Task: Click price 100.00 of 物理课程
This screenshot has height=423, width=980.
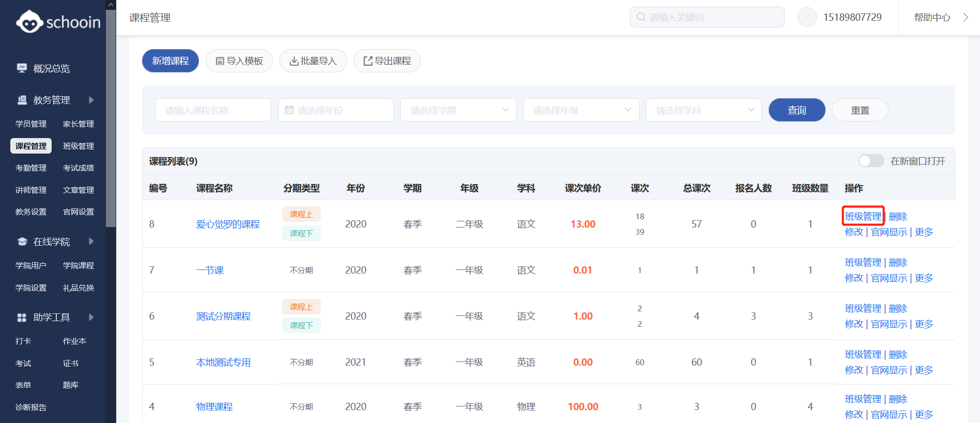Action: 583,407
